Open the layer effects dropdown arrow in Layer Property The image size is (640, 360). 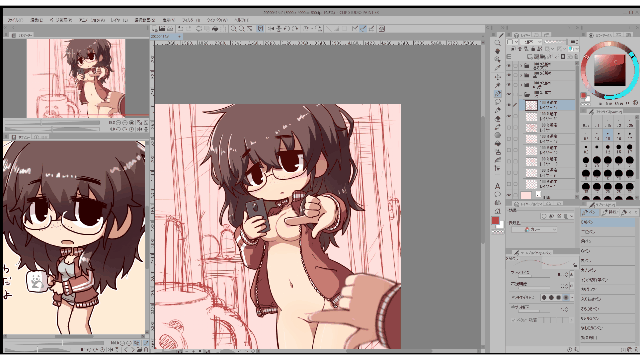571,216
